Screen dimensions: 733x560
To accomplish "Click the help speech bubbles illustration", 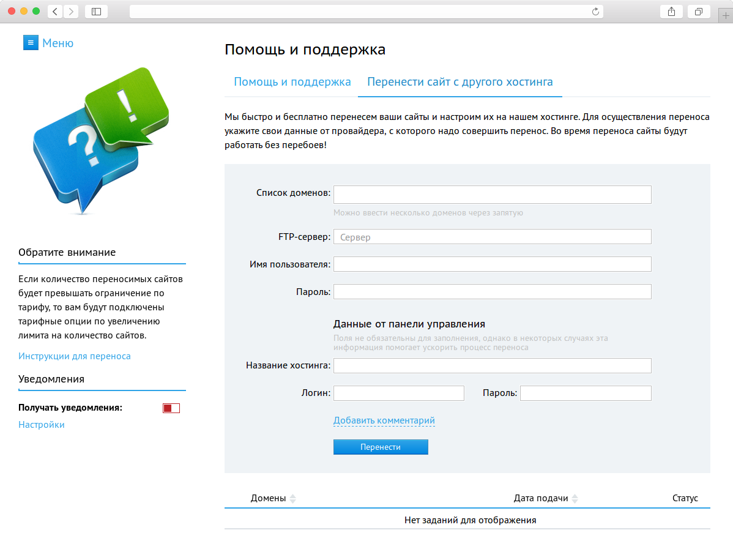I will [x=102, y=140].
